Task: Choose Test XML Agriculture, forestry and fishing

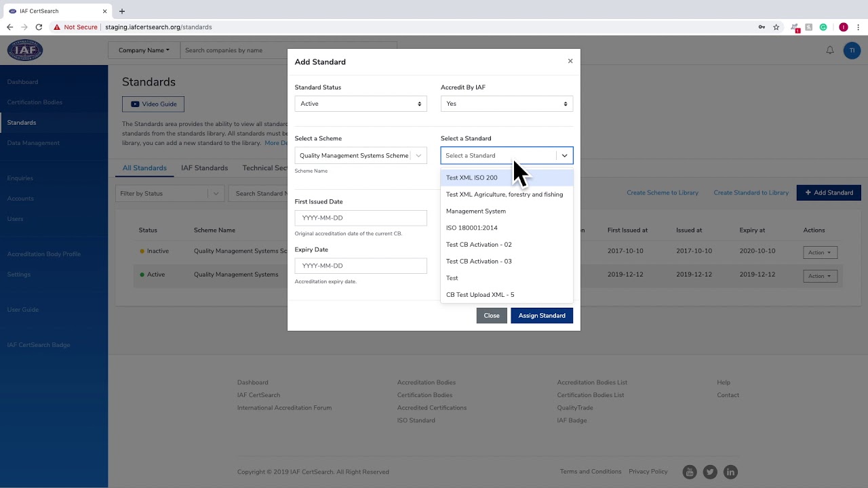Action: pos(507,195)
